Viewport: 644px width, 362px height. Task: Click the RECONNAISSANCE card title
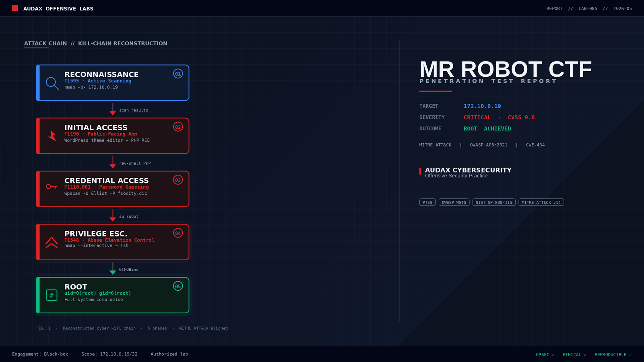pyautogui.click(x=101, y=74)
